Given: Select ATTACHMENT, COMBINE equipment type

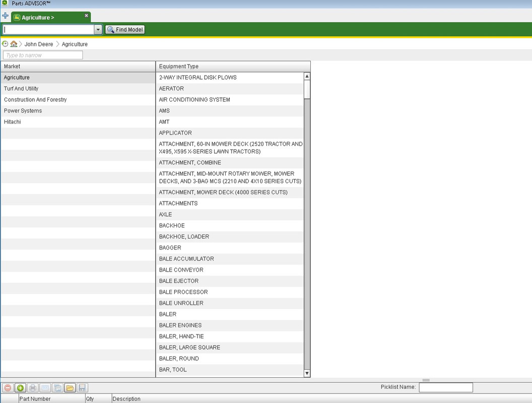Looking at the screenshot, I should [230, 163].
